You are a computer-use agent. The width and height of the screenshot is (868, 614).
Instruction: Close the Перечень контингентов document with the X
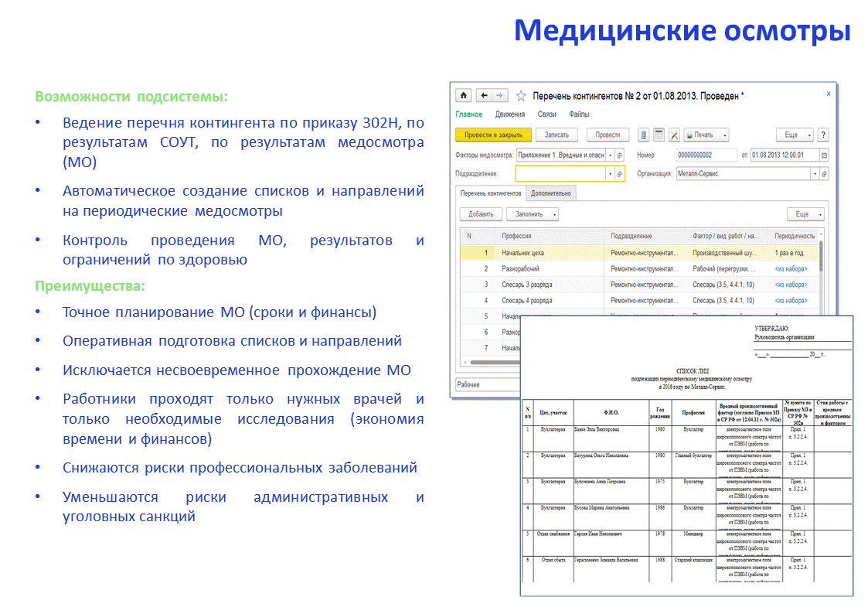coord(828,94)
